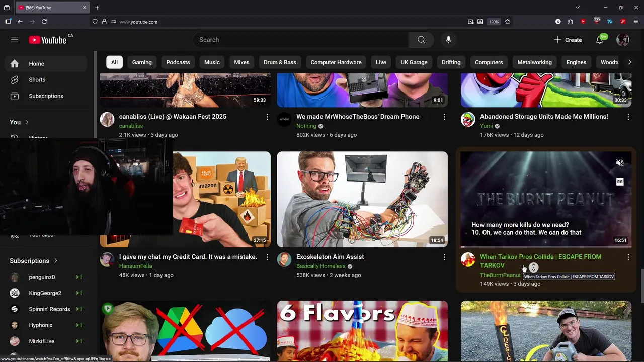
Task: Select the Engines filter chip
Action: point(576,62)
